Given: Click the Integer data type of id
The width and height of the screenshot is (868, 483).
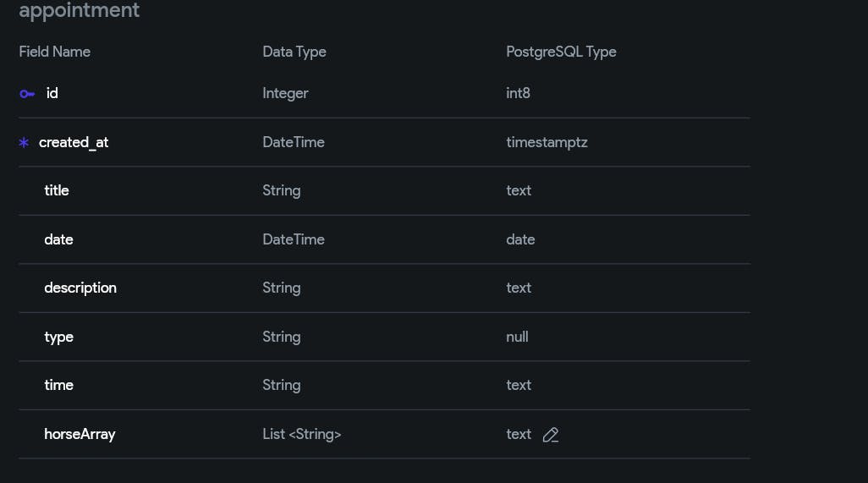Looking at the screenshot, I should [x=285, y=93].
